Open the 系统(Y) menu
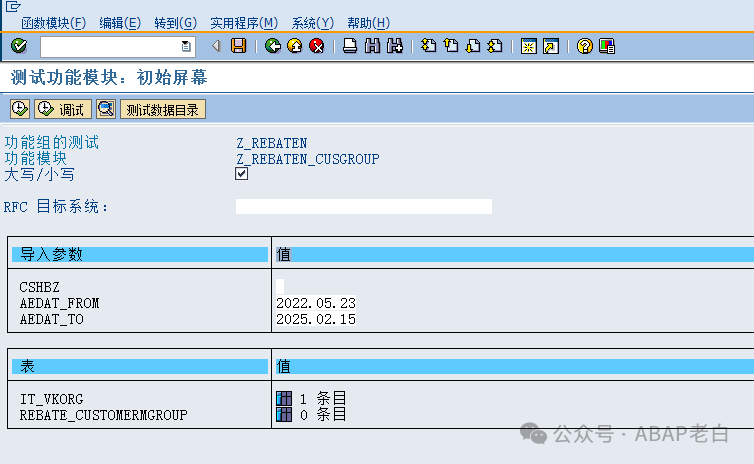This screenshot has width=754, height=464. pyautogui.click(x=313, y=23)
